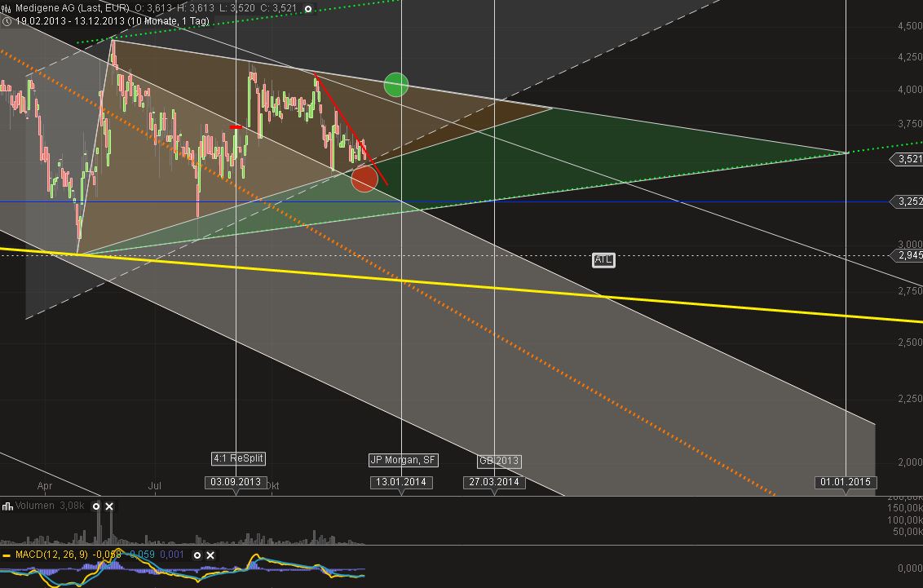The width and height of the screenshot is (923, 588).
Task: Select the ATL text label
Action: click(603, 259)
